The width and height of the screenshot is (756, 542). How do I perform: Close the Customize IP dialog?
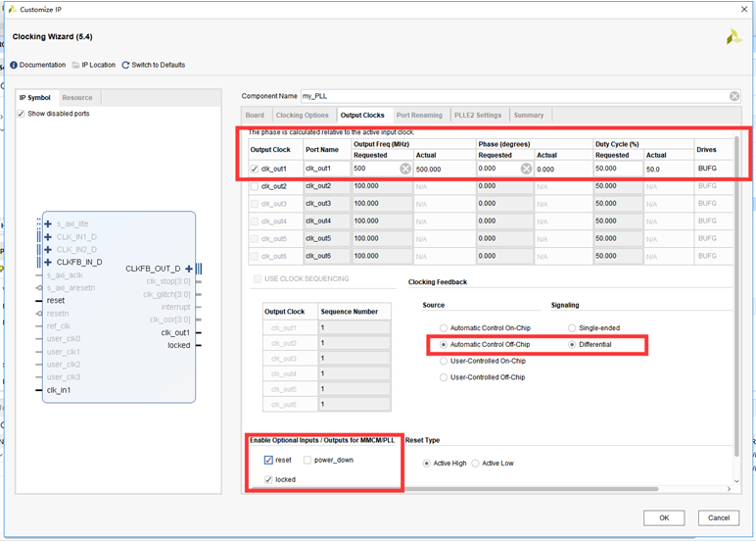744,9
